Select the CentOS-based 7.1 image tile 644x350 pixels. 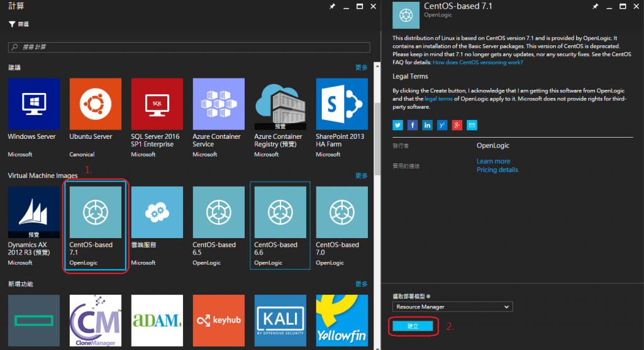point(96,226)
